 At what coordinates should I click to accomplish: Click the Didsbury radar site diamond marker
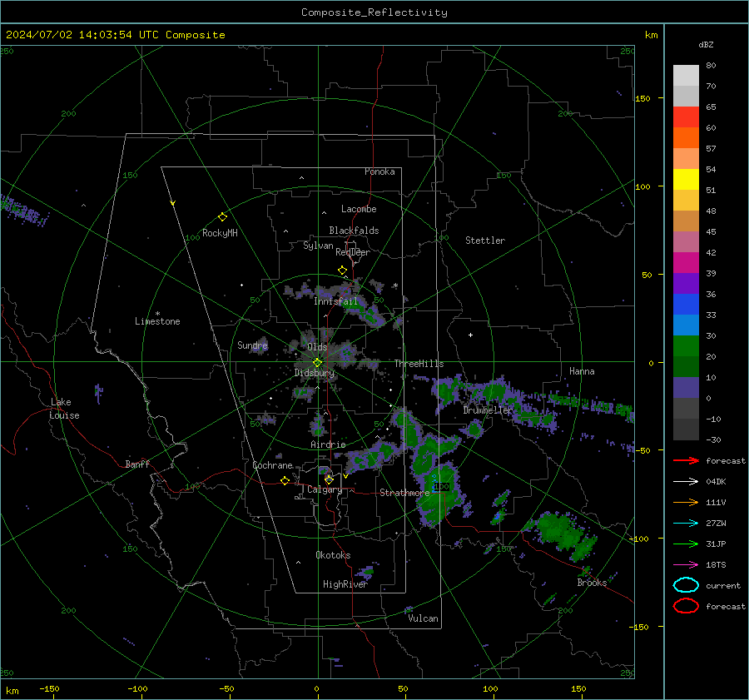(317, 363)
